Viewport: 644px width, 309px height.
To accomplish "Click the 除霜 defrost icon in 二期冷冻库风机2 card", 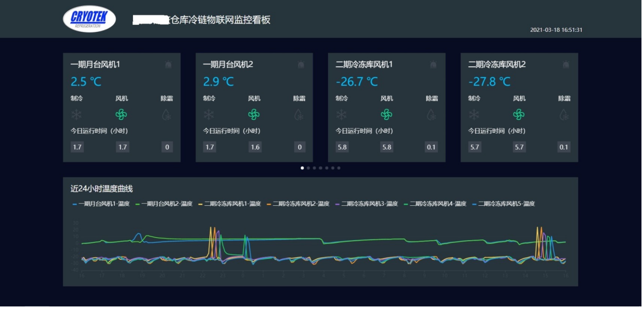I will (x=564, y=115).
